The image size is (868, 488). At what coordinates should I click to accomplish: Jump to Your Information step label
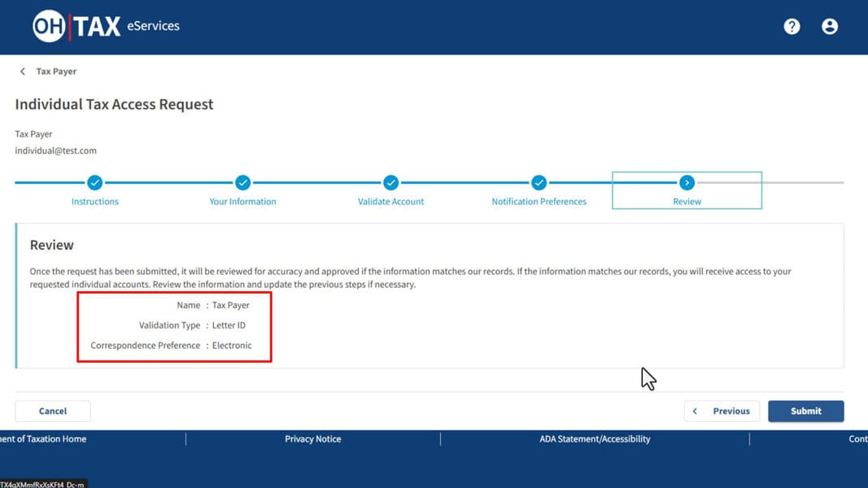[x=242, y=202]
